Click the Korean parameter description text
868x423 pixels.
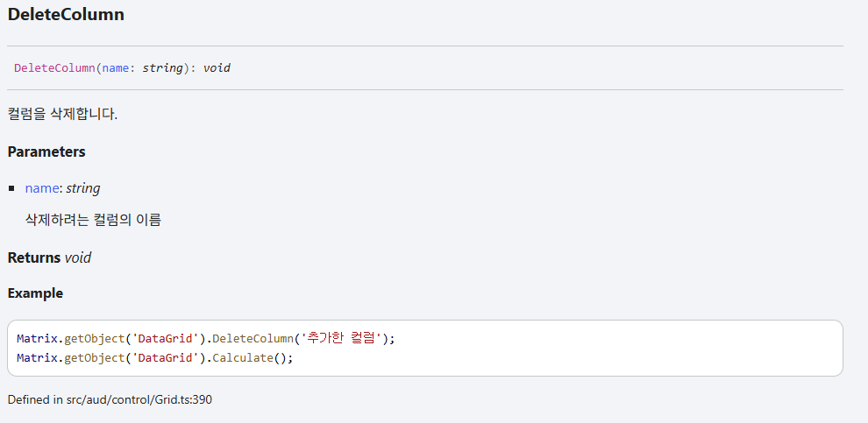click(93, 221)
